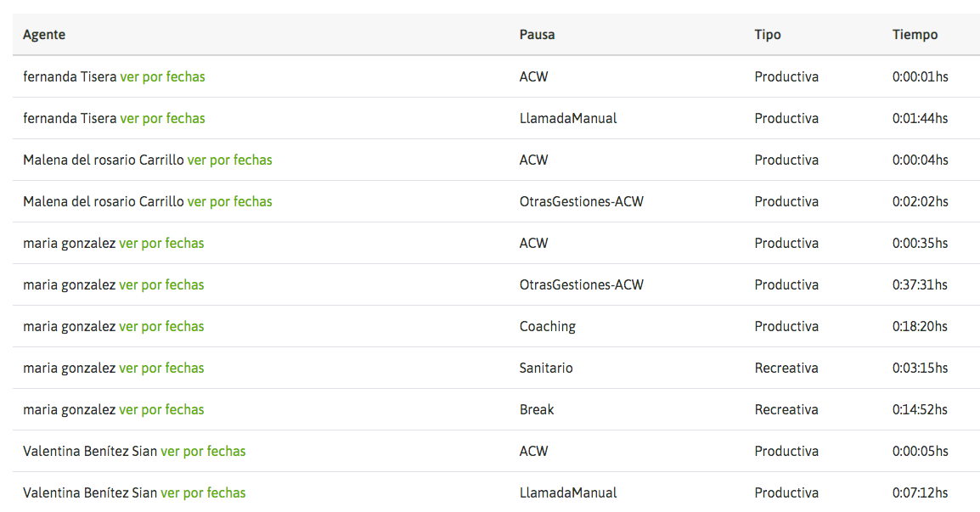Viewport: 980px width, 512px height.
Task: Open 'ver por fechas' in maria gonzalez OtrasGestiones-ACW row
Action: 161,284
